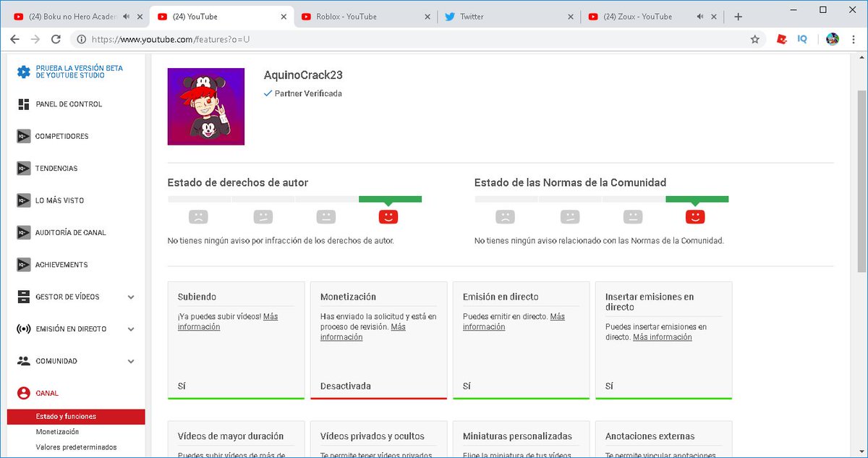
Task: Close the Twitter tab
Action: click(571, 17)
